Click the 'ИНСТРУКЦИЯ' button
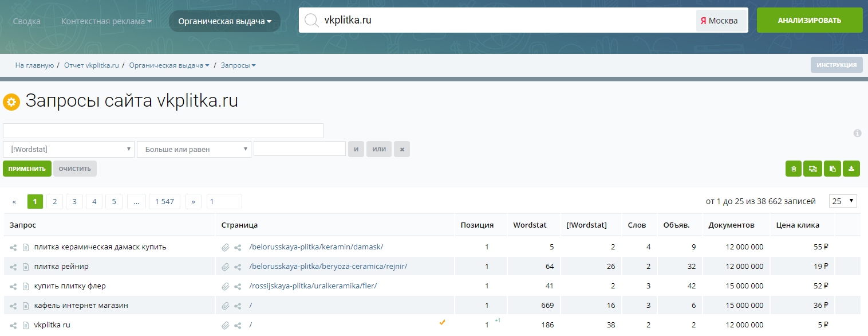Screen dimensions: 868x336 pos(837,65)
